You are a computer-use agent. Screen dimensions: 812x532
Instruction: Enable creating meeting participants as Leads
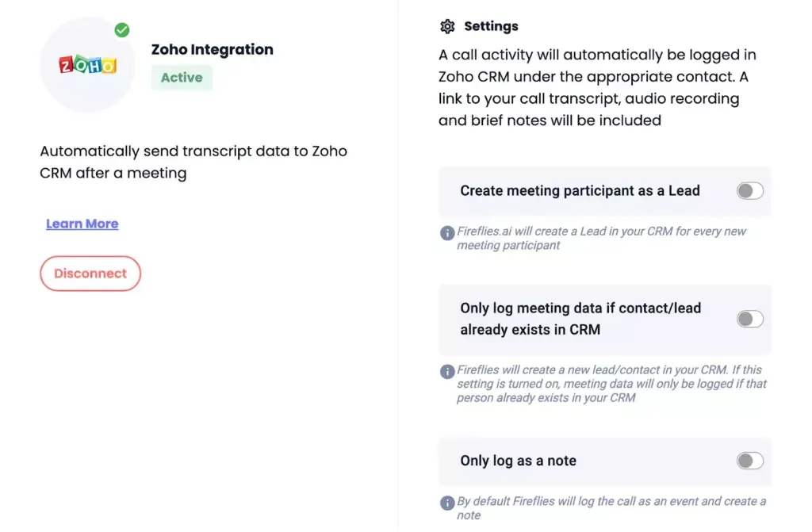[749, 190]
